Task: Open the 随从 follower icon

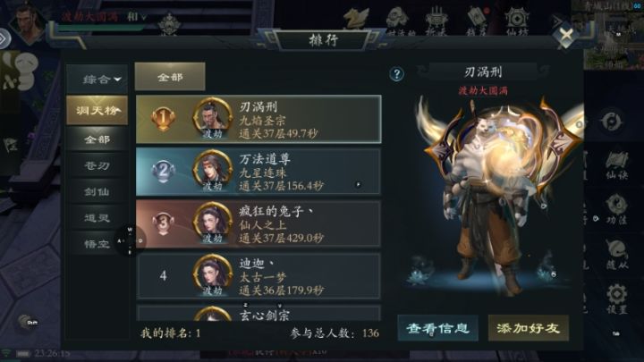Action: point(616,255)
